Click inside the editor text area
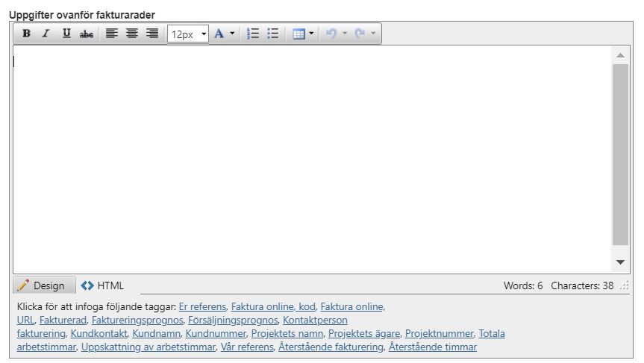 point(312,160)
